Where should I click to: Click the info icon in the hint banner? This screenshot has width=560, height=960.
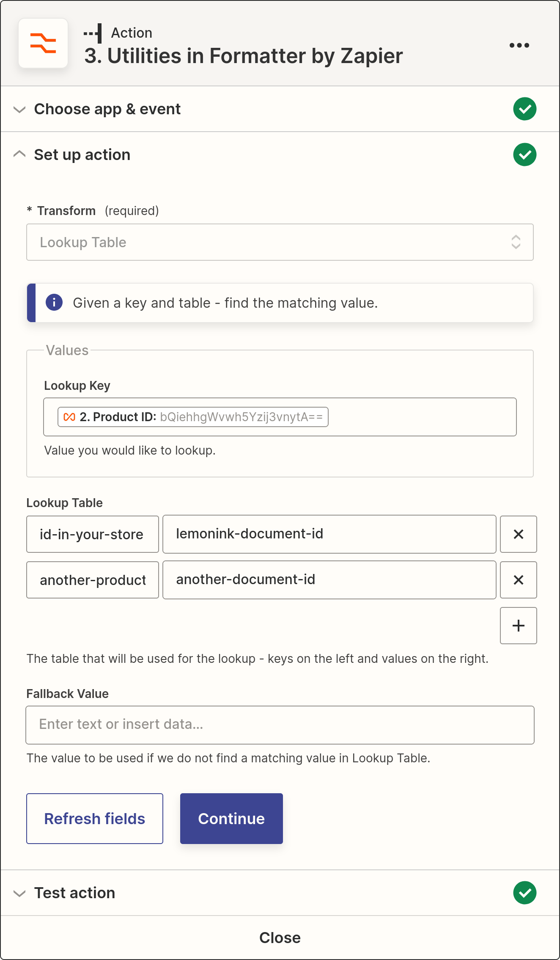click(54, 303)
